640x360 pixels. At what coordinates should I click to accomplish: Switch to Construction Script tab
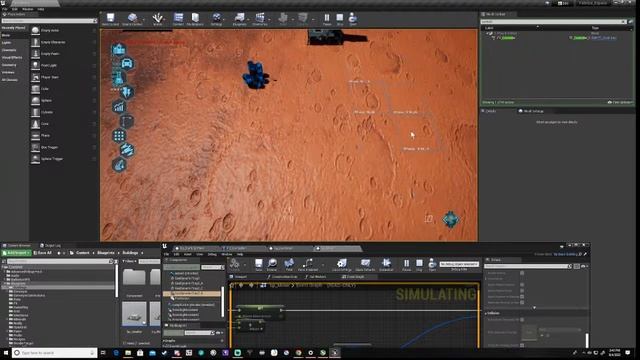(x=283, y=277)
